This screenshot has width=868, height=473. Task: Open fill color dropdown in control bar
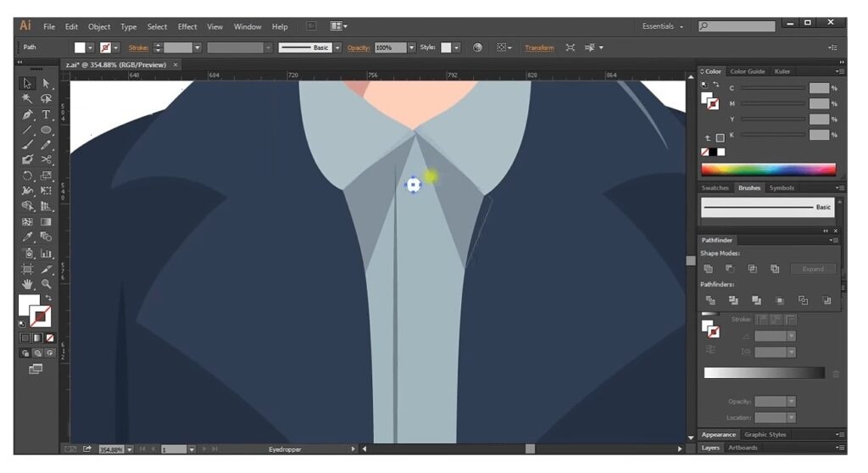[x=90, y=47]
